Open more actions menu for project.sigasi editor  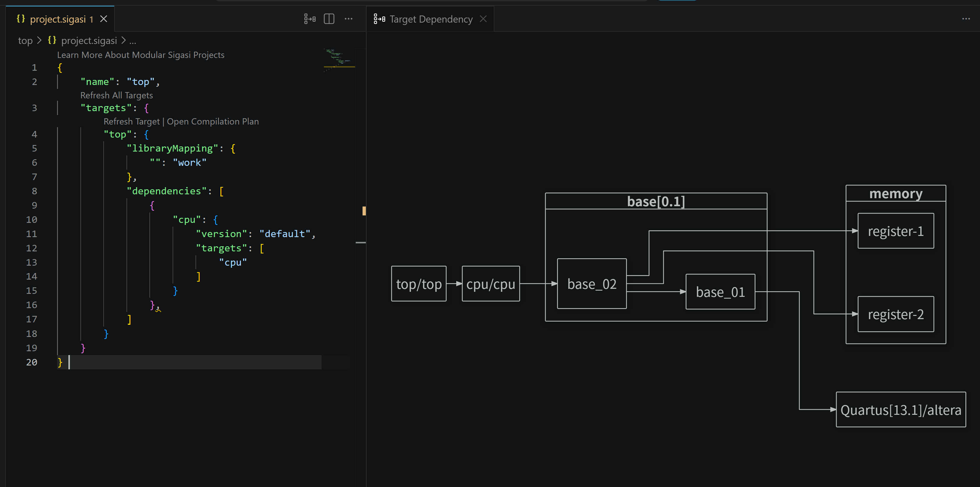click(349, 19)
